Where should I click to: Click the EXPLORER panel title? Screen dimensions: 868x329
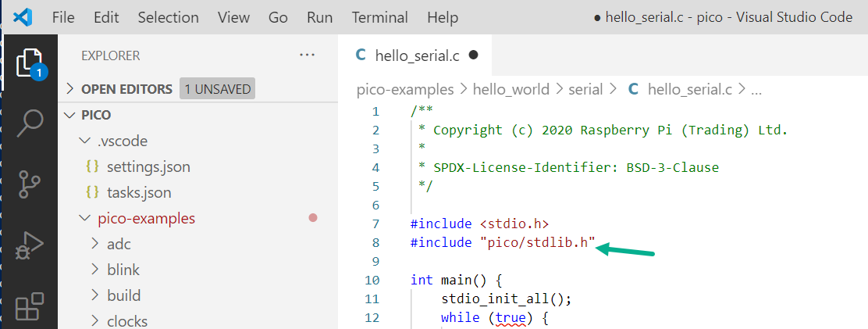111,56
